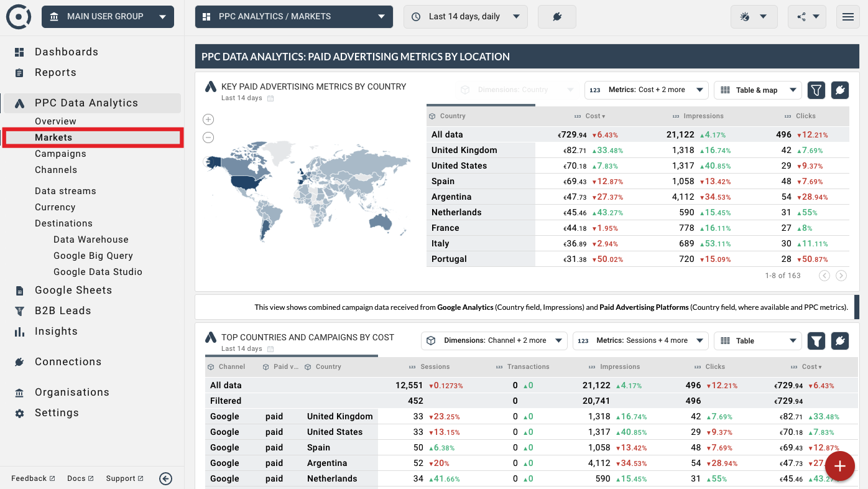Click the filter icon in the campaigns widget
The image size is (868, 489).
[816, 341]
